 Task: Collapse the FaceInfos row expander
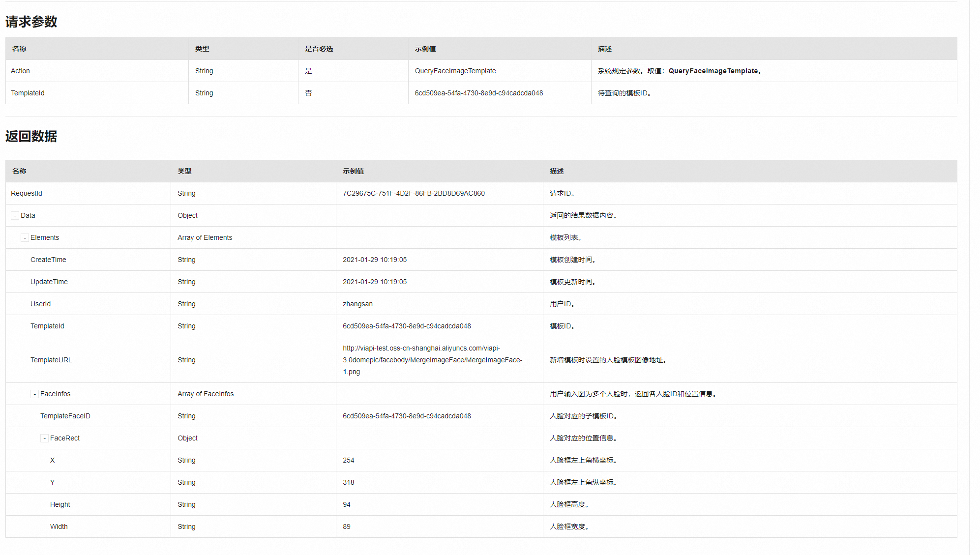point(35,394)
